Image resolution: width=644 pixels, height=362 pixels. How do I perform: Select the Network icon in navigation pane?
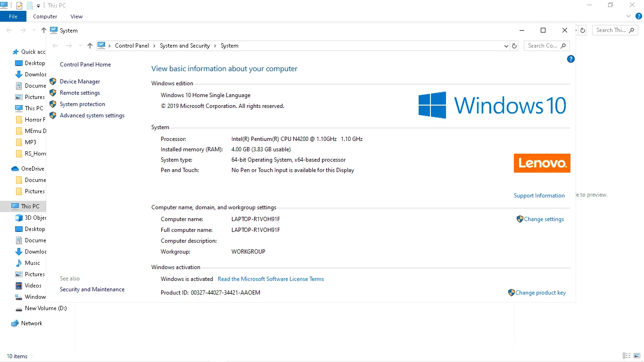pyautogui.click(x=15, y=323)
